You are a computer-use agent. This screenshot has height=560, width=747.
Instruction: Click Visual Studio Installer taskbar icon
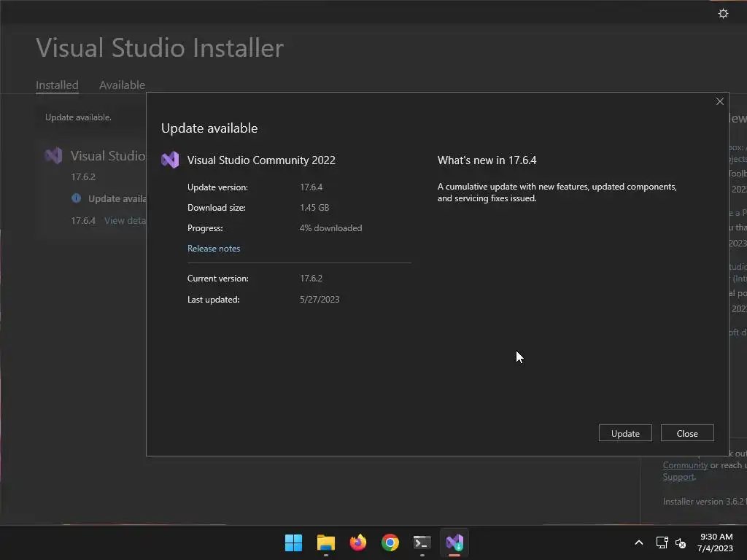(454, 542)
